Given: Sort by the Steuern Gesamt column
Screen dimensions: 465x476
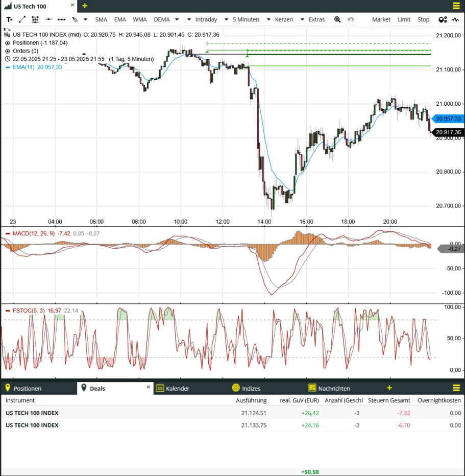Looking at the screenshot, I should pos(389,400).
